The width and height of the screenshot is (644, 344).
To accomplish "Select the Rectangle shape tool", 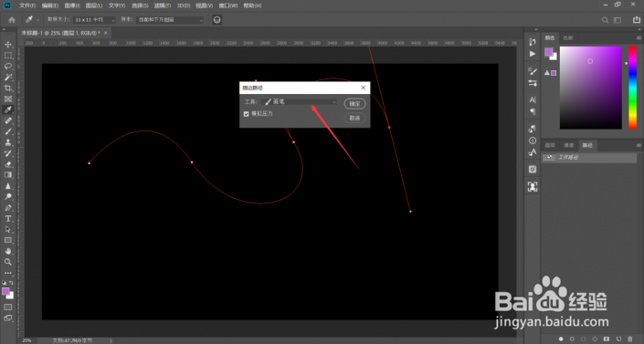I will click(8, 240).
